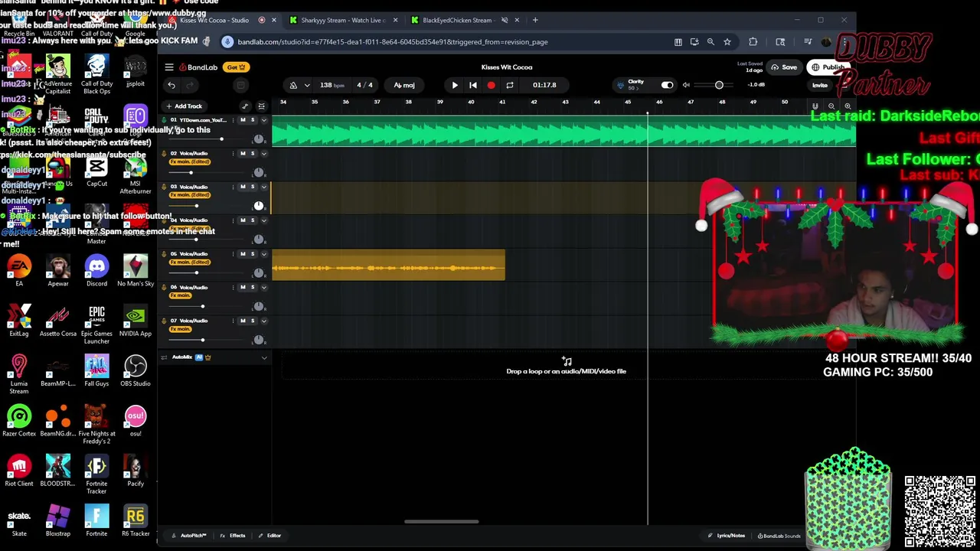Open the Lyrics/Notes panel
The height and width of the screenshot is (551, 980).
point(727,536)
